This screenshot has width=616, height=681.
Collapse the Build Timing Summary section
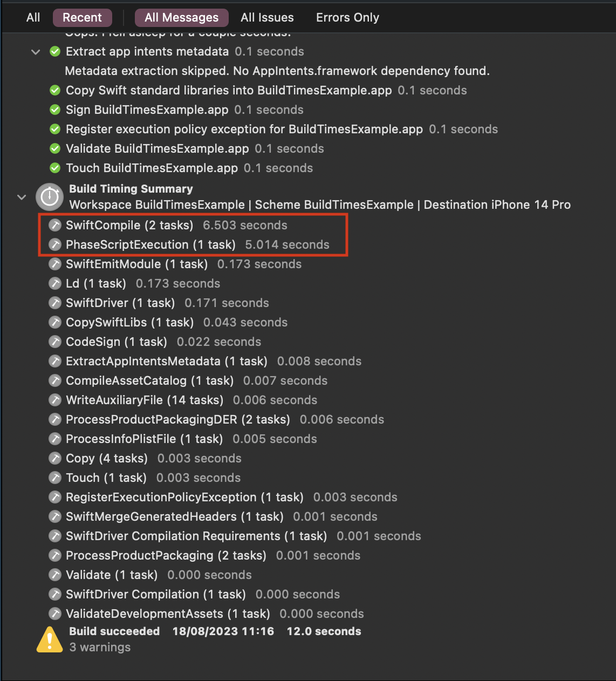(22, 197)
